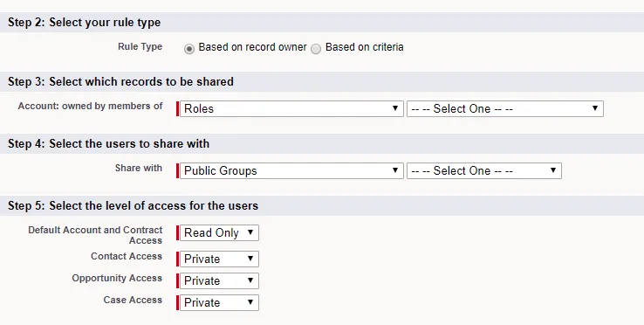This screenshot has height=325, width=644.
Task: Choose the 'Based on criteria' rule type
Action: [x=315, y=49]
